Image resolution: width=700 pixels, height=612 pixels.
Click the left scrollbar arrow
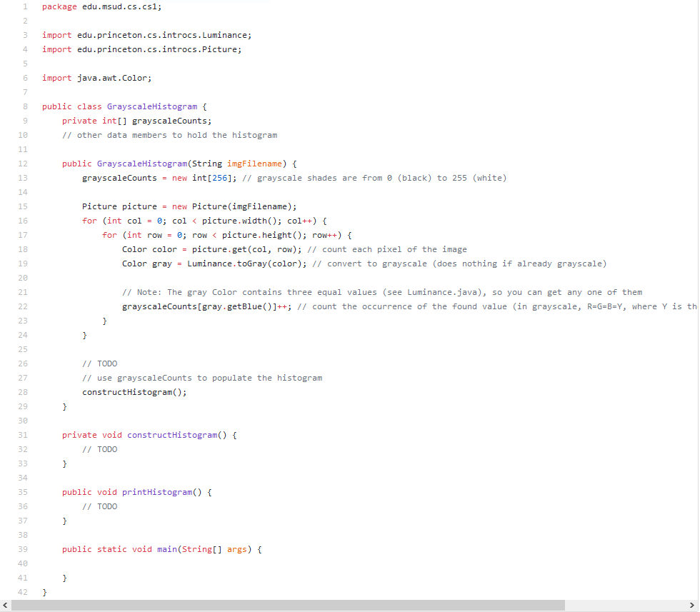pyautogui.click(x=6, y=605)
